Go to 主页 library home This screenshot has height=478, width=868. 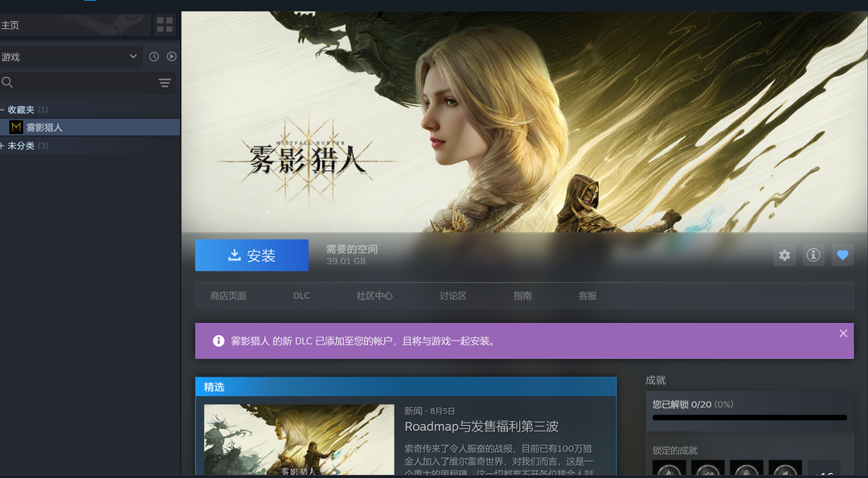tap(76, 25)
